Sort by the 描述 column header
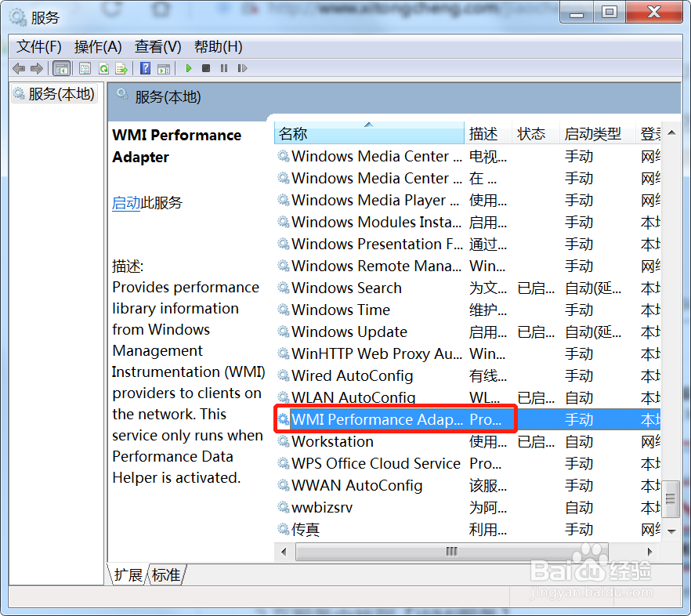 pos(487,133)
